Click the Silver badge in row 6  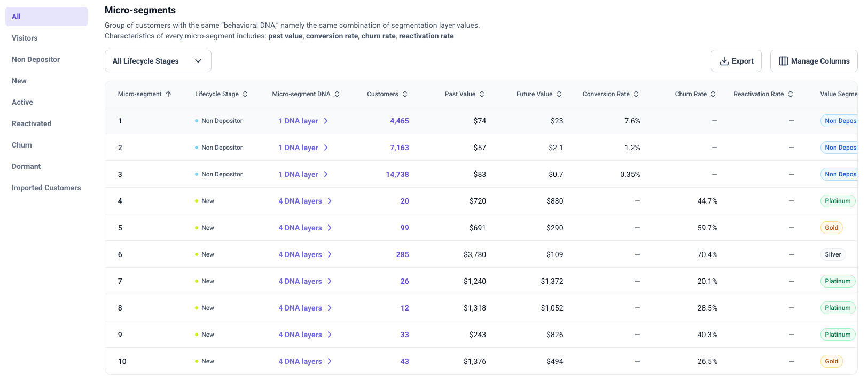tap(833, 254)
